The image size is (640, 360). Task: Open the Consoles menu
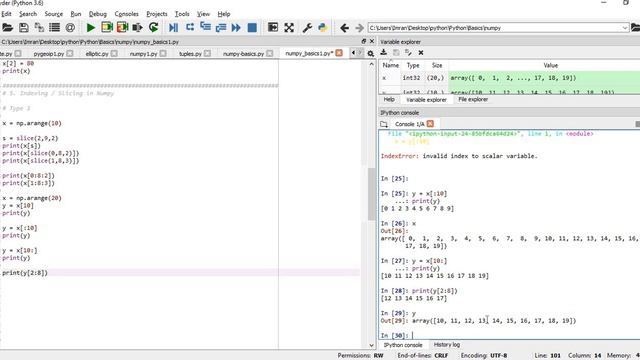pyautogui.click(x=126, y=14)
